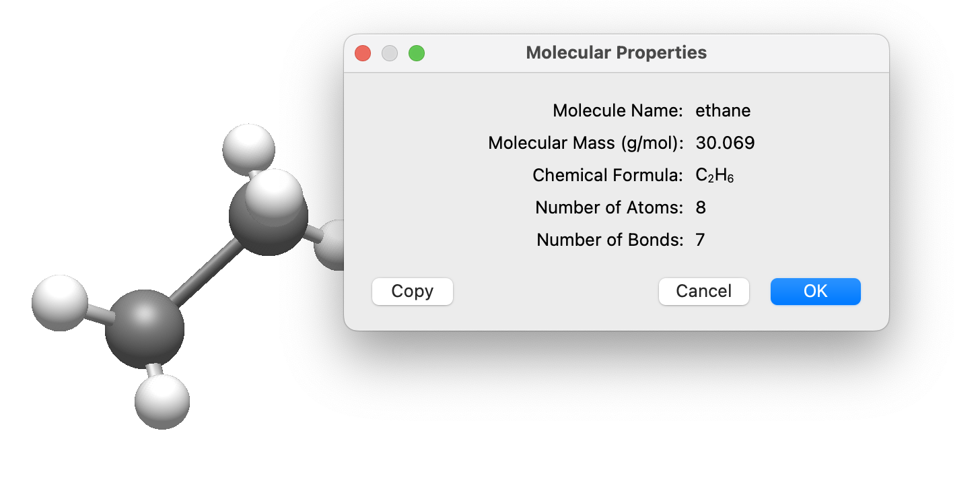The image size is (980, 499).
Task: Select the bottom hydrogen atom
Action: 162,401
